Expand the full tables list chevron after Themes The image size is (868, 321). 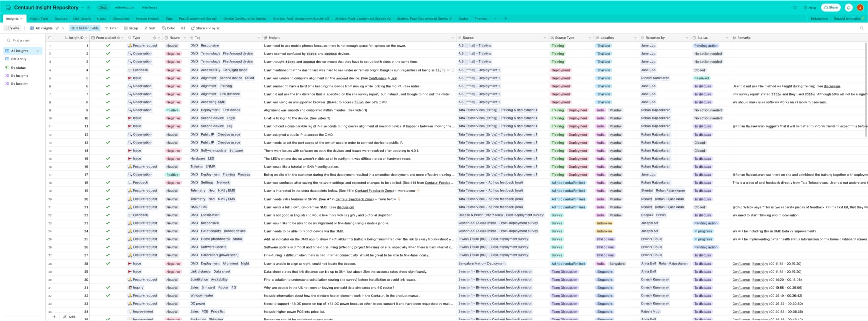[x=495, y=19]
